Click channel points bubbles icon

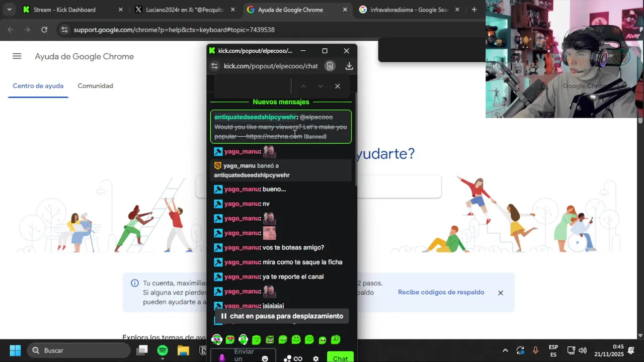click(287, 358)
